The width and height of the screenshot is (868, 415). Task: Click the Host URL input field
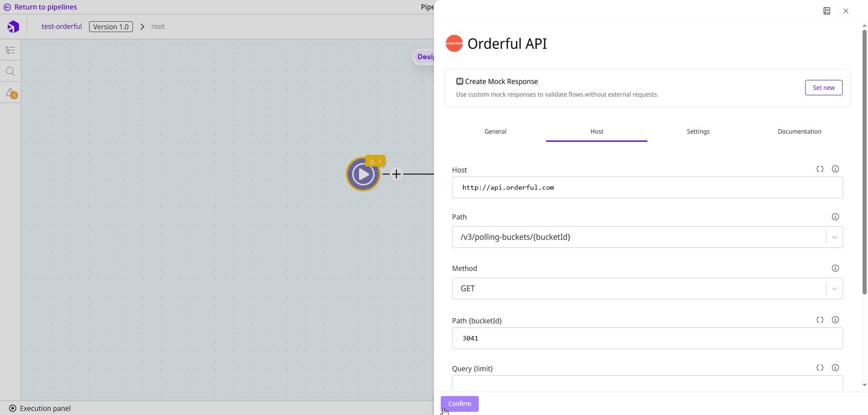coord(646,187)
